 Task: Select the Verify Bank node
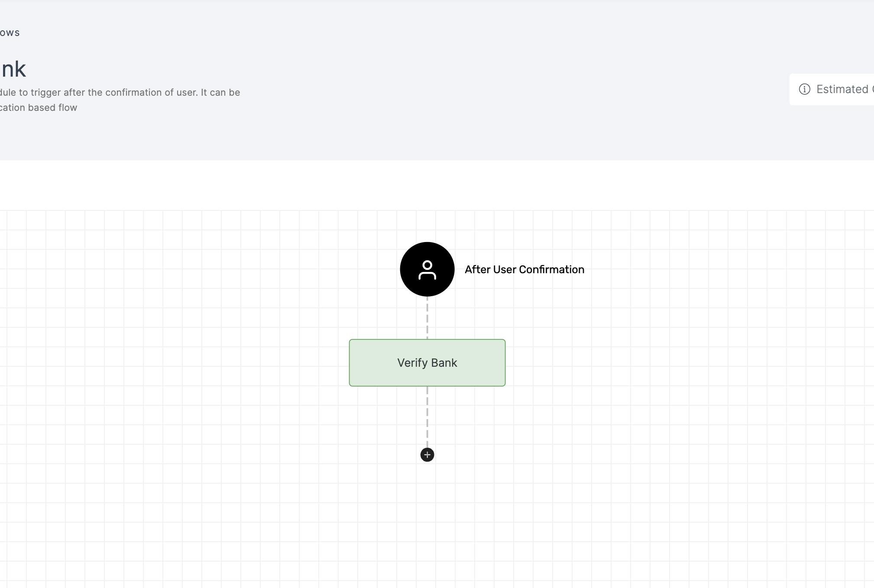click(427, 363)
